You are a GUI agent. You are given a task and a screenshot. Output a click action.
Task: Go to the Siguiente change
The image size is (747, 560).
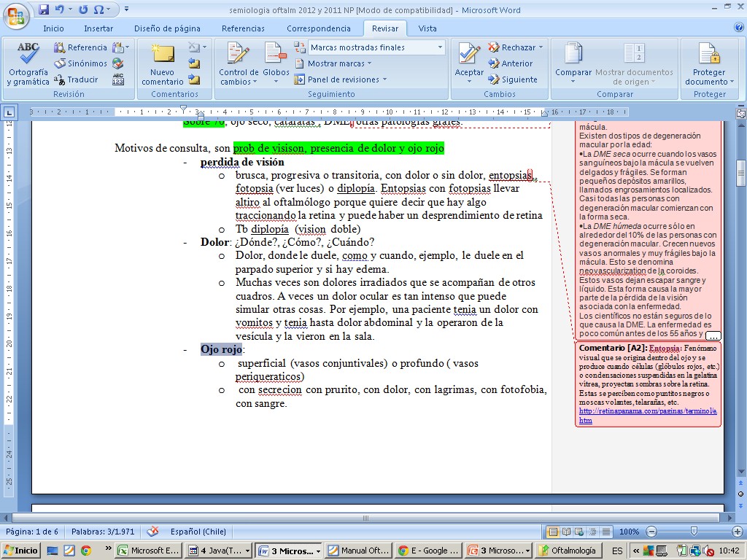tap(514, 79)
